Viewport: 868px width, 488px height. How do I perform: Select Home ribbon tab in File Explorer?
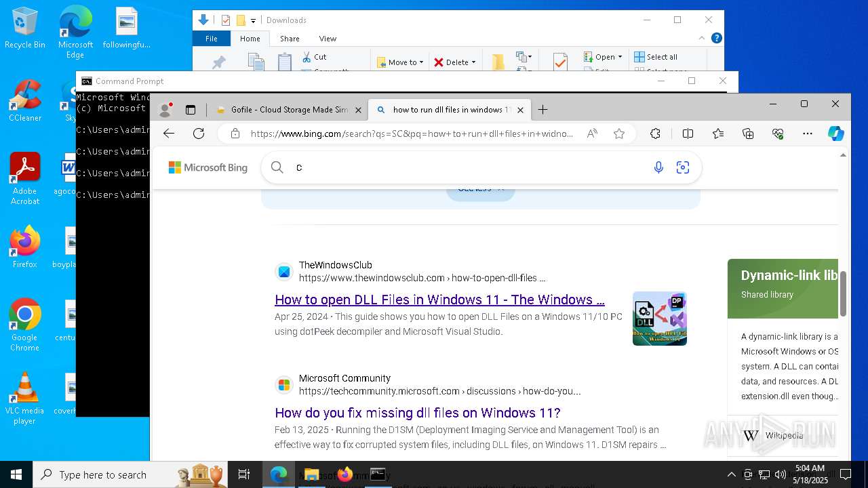click(x=250, y=39)
